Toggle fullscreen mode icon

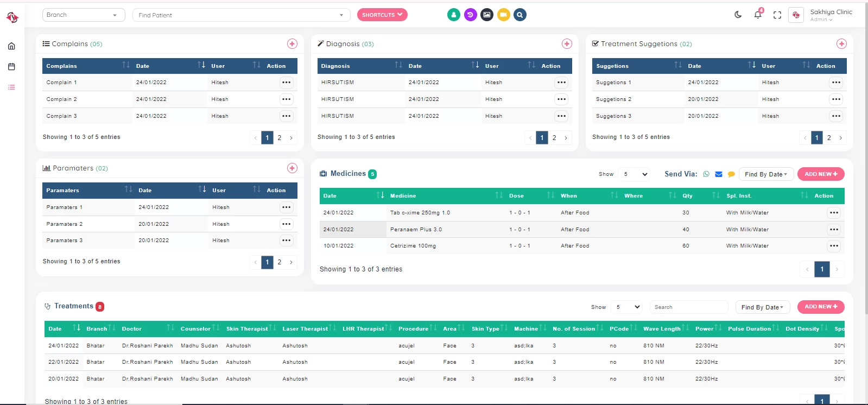coord(777,15)
